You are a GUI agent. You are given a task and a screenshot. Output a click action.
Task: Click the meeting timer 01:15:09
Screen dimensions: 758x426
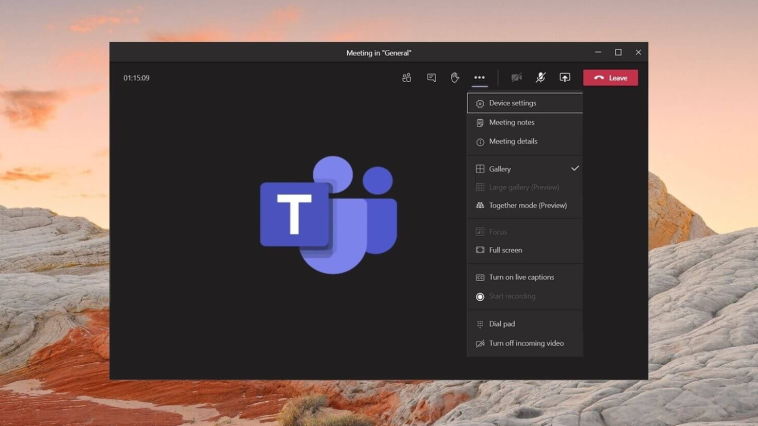pos(136,78)
